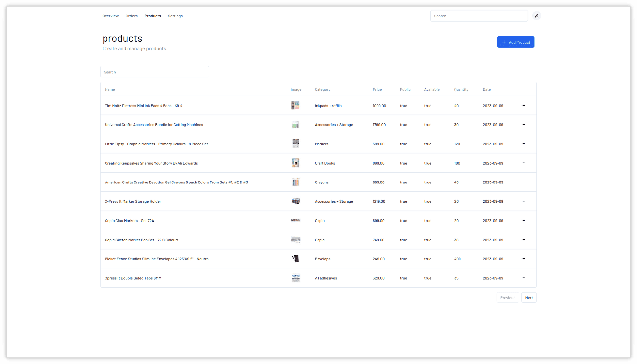
Task: Open row actions for Picket Fence Envelopes
Action: pos(523,259)
